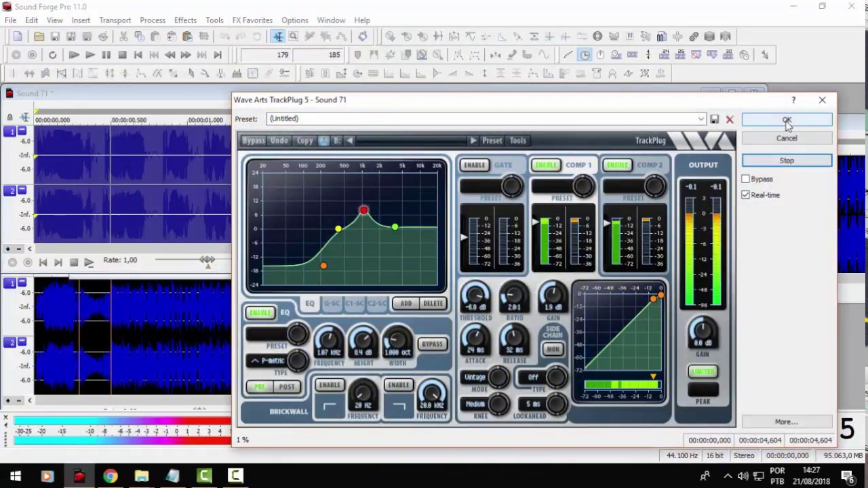Click the play button in the Sound 71 window

[89, 262]
